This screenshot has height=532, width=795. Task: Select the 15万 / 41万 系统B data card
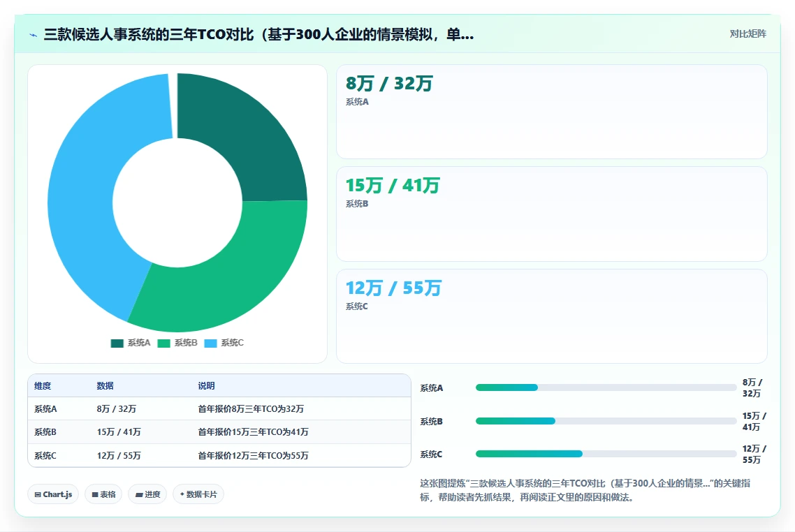[552, 214]
